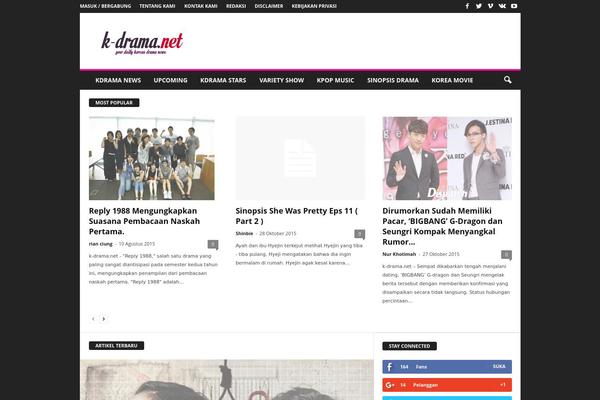
Task: Open the Redaksi page
Action: [x=236, y=6]
